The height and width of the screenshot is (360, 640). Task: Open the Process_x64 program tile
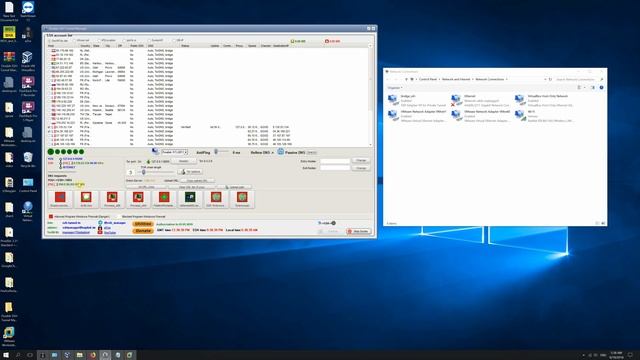point(138,199)
